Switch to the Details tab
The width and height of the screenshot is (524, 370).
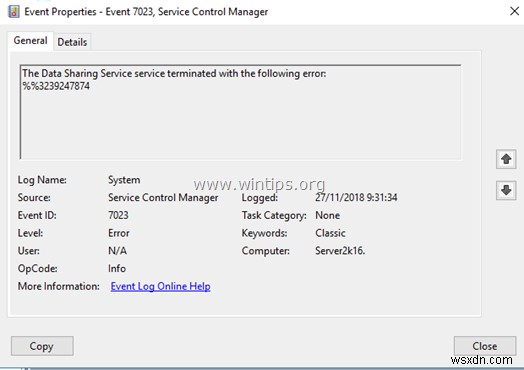coord(72,42)
